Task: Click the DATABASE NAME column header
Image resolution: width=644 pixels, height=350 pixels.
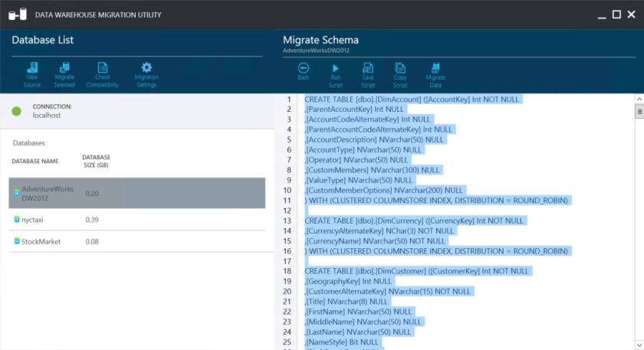Action: 35,162
